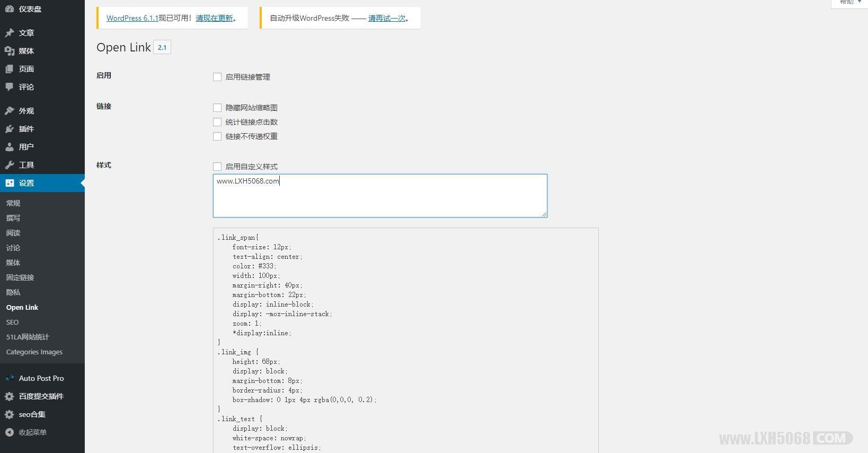The image size is (868, 453).
Task: Open the SEO settings submenu
Action: (x=12, y=322)
